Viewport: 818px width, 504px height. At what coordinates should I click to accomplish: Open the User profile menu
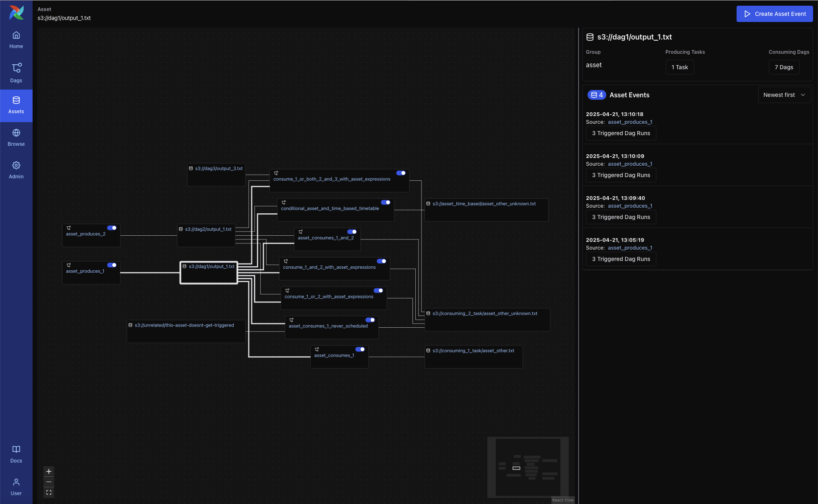[x=16, y=486]
